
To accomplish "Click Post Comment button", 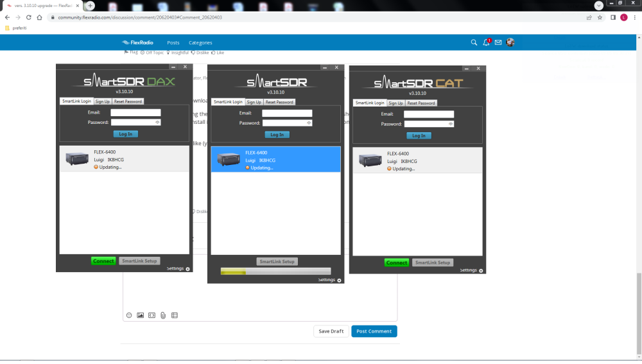I will (x=374, y=331).
